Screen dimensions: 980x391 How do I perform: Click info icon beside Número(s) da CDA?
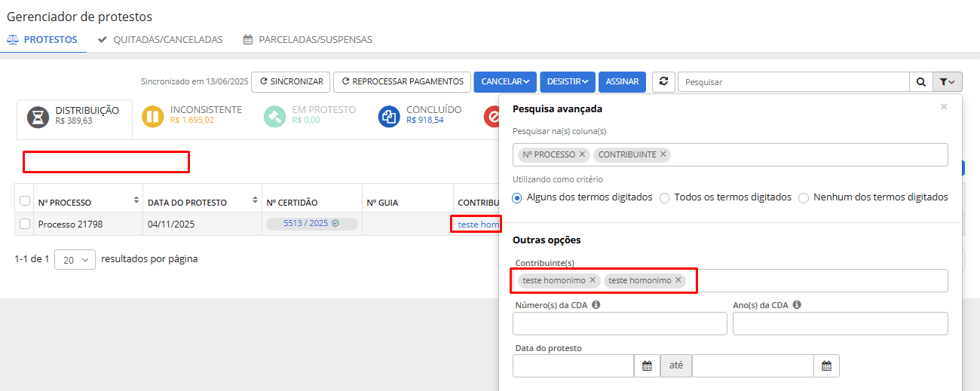596,305
